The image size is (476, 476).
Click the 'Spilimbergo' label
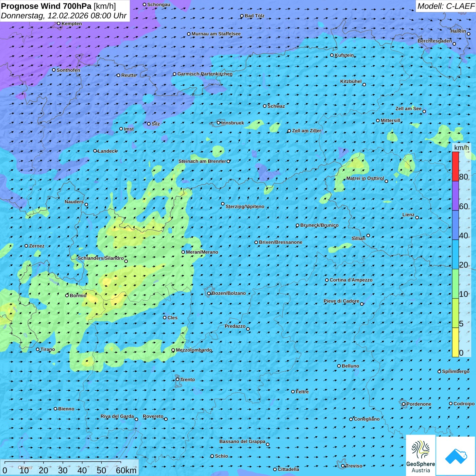456,371
